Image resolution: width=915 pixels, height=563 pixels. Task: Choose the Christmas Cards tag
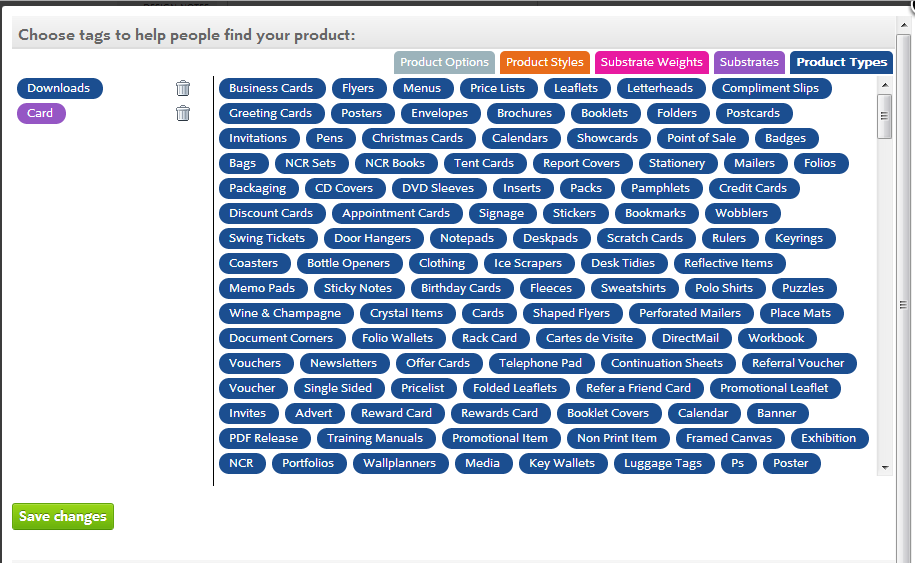click(417, 138)
